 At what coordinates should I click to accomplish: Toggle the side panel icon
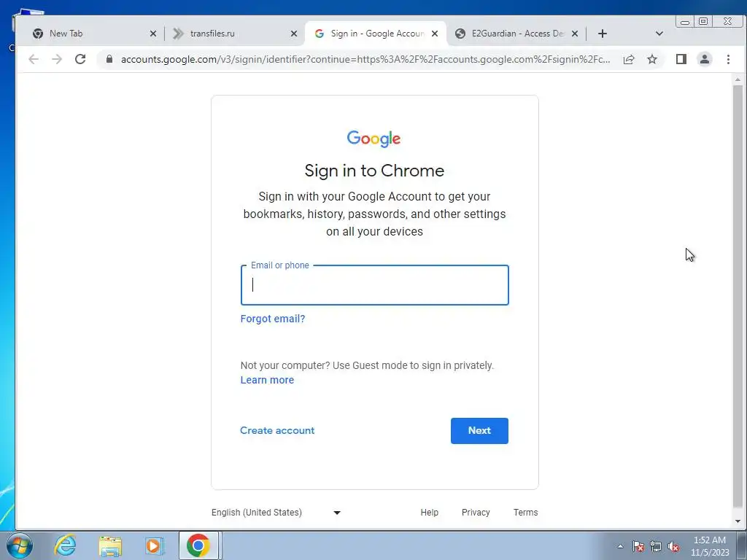[681, 59]
